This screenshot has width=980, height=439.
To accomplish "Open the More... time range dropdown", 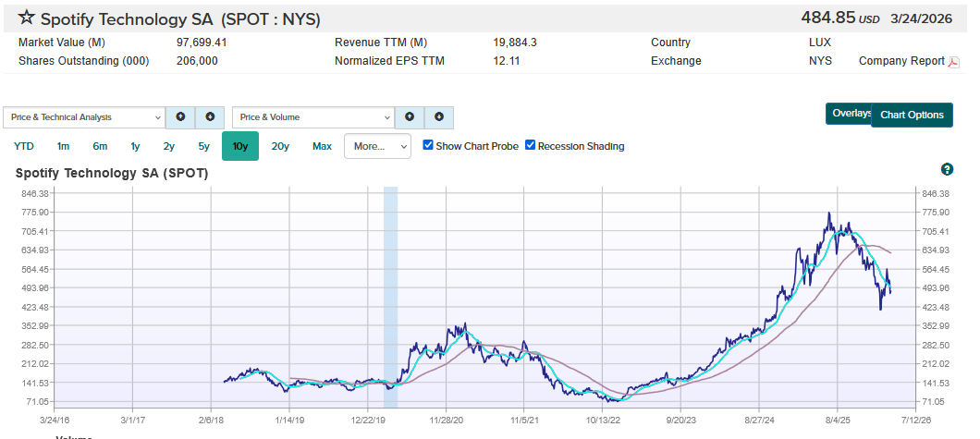I will (377, 146).
